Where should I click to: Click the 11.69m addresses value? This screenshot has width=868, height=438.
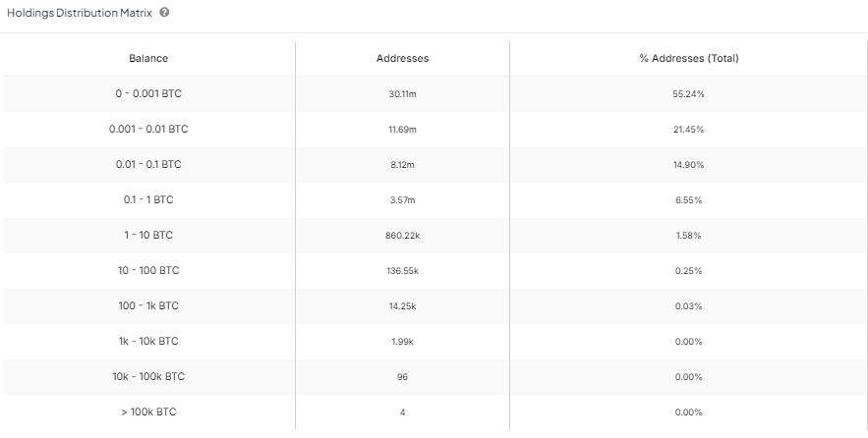[402, 130]
